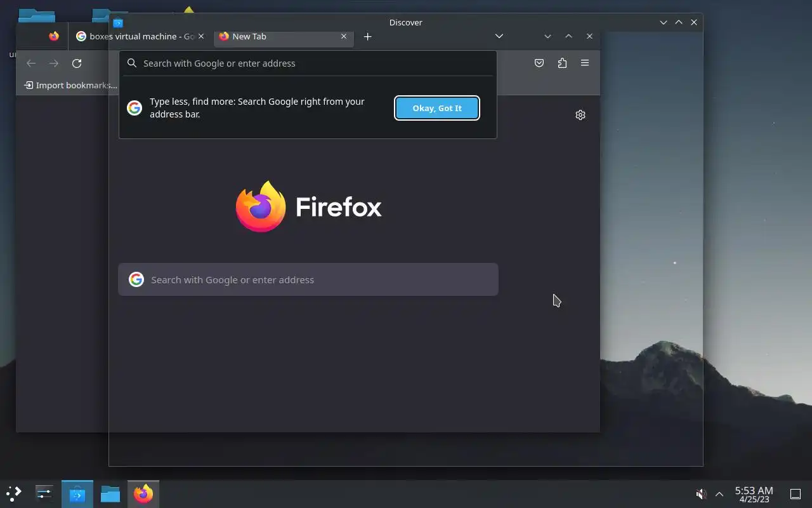Open the Firefox hamburger application menu
This screenshot has height=508, width=812.
(x=585, y=63)
